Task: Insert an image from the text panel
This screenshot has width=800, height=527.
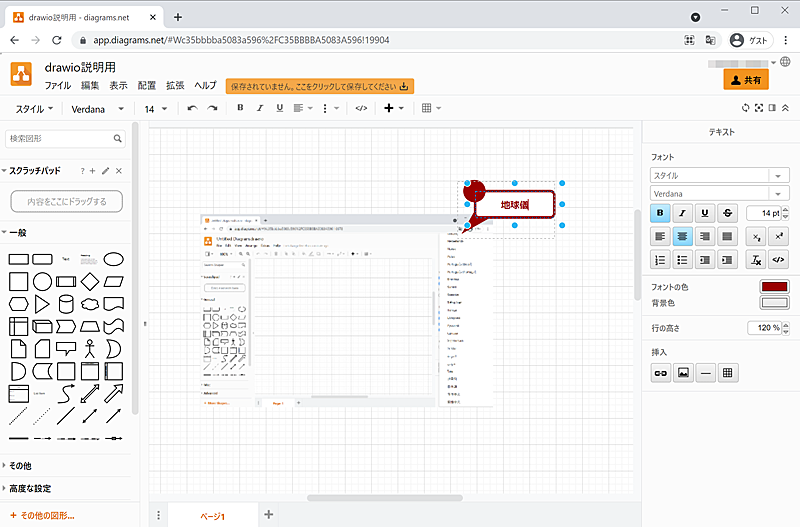Action: point(683,373)
